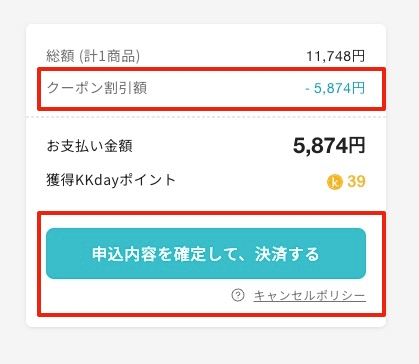This screenshot has width=419, height=364.
Task: Click the 申込内容を確定して、決済する button
Action: coord(206,254)
